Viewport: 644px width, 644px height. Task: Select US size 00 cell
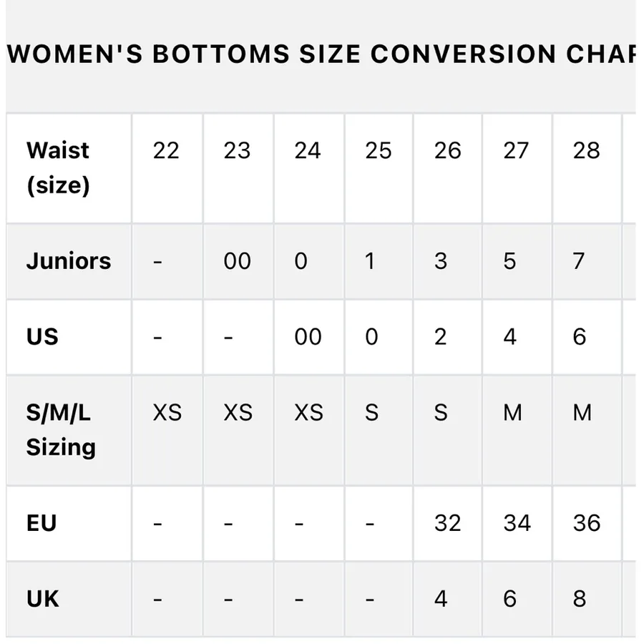click(309, 337)
